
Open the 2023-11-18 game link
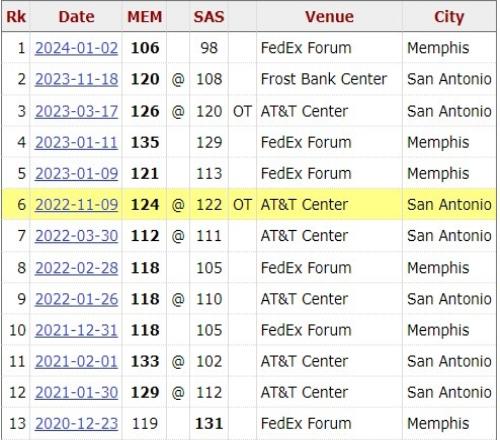coord(76,79)
